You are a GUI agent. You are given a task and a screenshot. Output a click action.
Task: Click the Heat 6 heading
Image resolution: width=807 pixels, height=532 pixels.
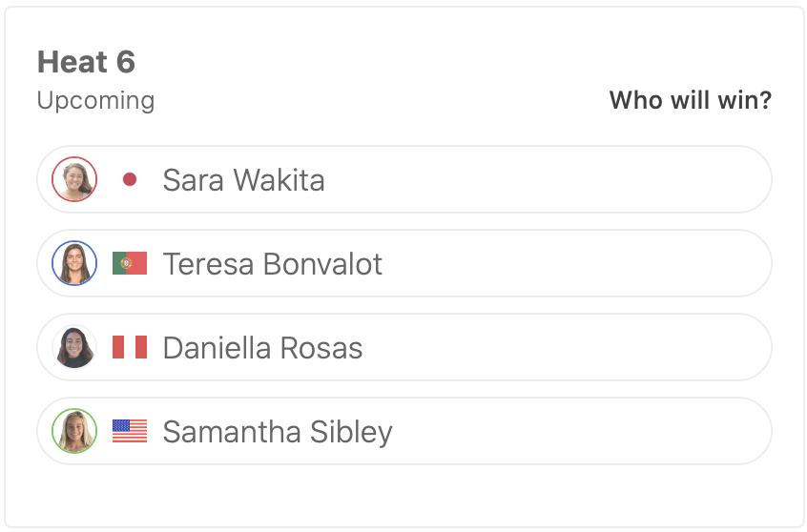[86, 62]
